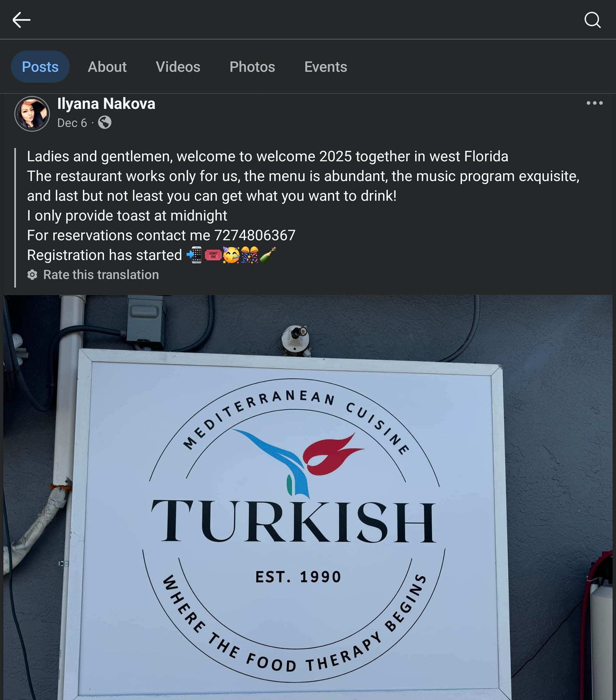Click the globe public audience icon

click(104, 122)
